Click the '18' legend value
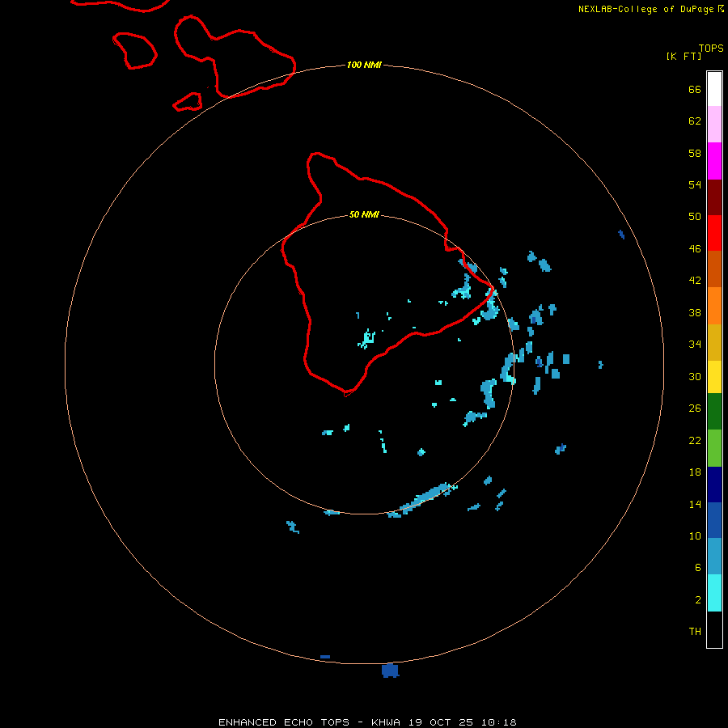The height and width of the screenshot is (728, 728). click(x=695, y=472)
